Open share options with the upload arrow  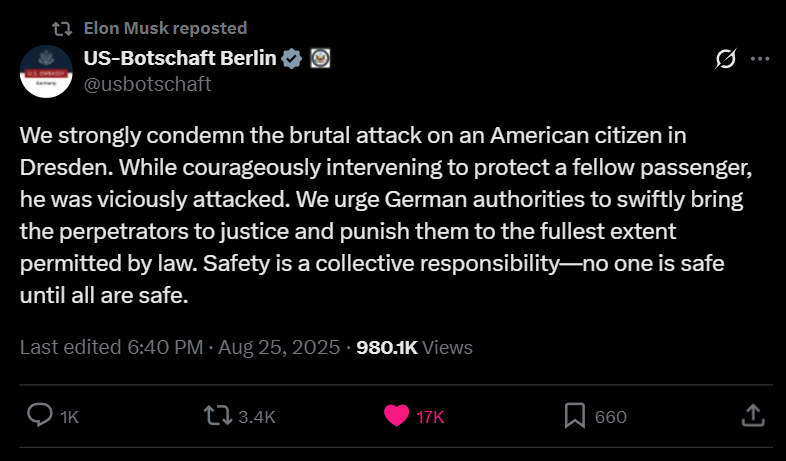(755, 415)
